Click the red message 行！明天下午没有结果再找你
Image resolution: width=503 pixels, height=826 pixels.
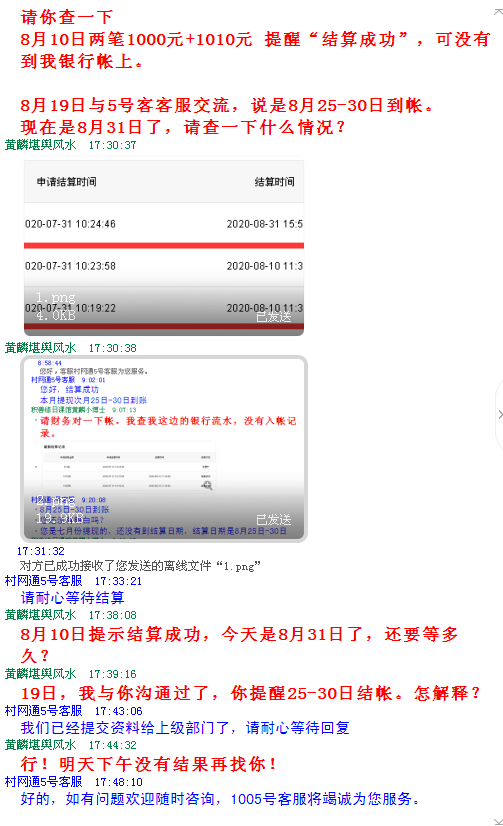pyautogui.click(x=149, y=764)
